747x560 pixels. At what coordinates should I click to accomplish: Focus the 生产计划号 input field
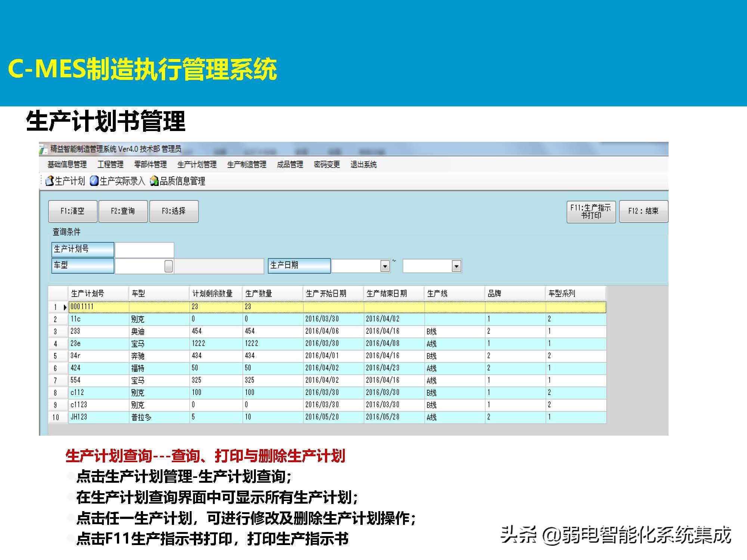click(145, 250)
